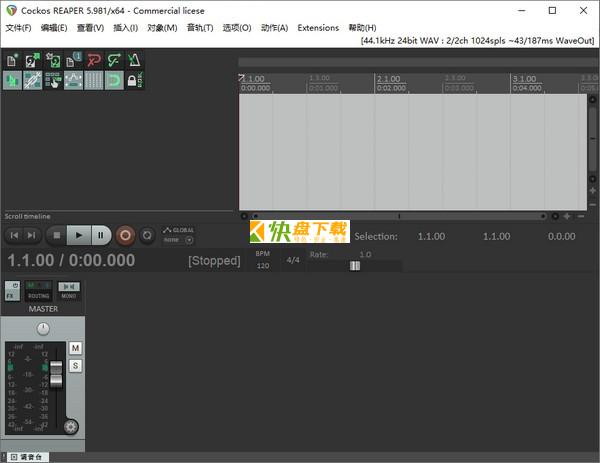The image size is (600, 463).
Task: Click the vertical arrange scrollbar
Action: [x=593, y=139]
